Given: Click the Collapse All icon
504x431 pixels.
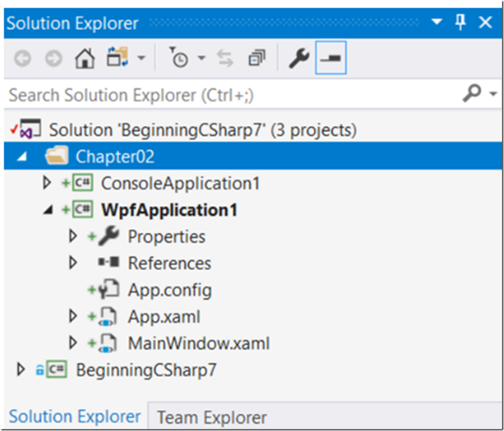Looking at the screenshot, I should coord(256,57).
